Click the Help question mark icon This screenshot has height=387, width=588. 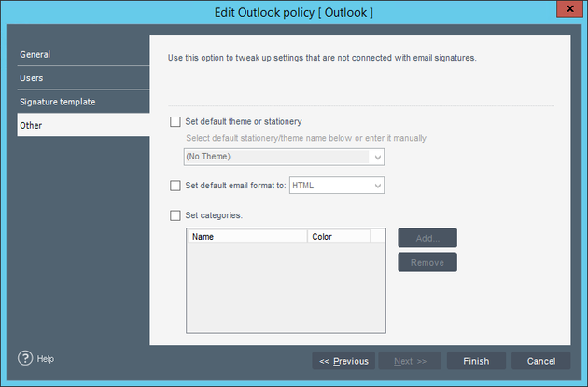(25, 358)
